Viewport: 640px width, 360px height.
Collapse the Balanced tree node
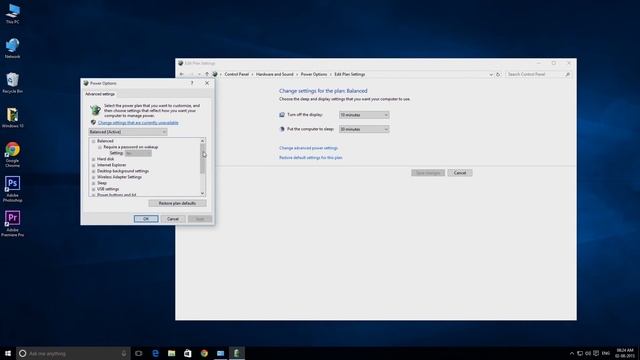pyautogui.click(x=93, y=141)
